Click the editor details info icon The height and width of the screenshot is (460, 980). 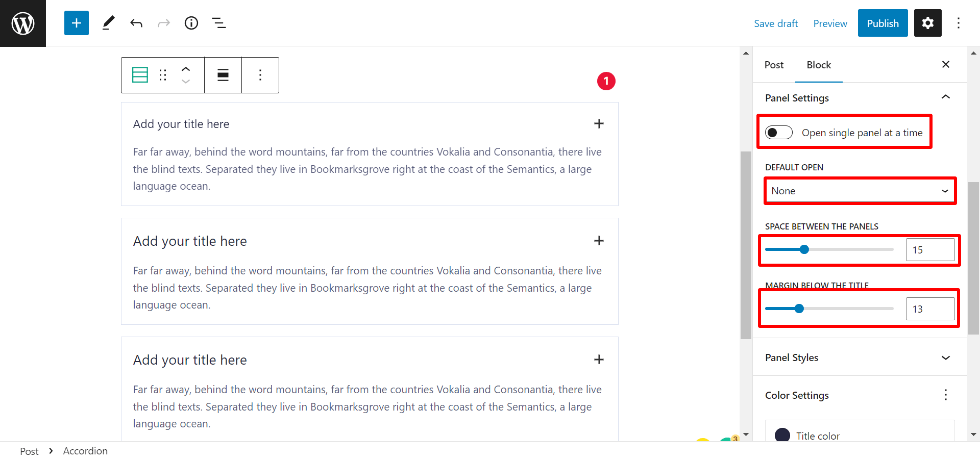191,23
